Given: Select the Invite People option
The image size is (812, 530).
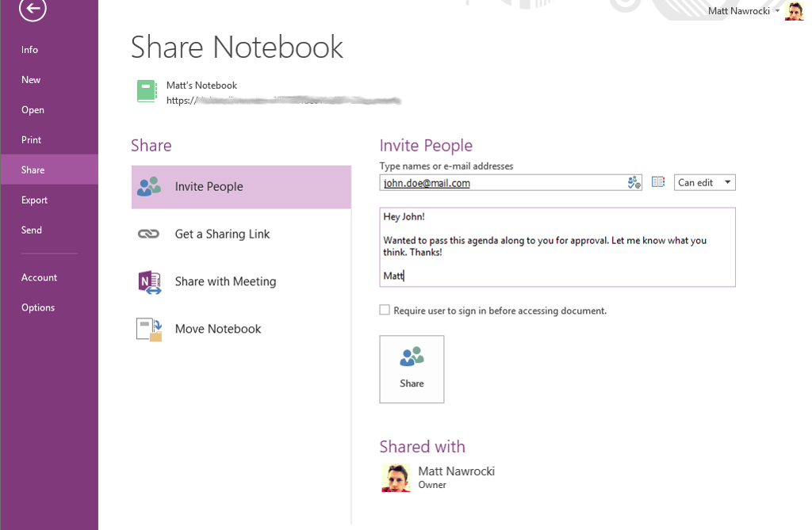Looking at the screenshot, I should pos(241,187).
